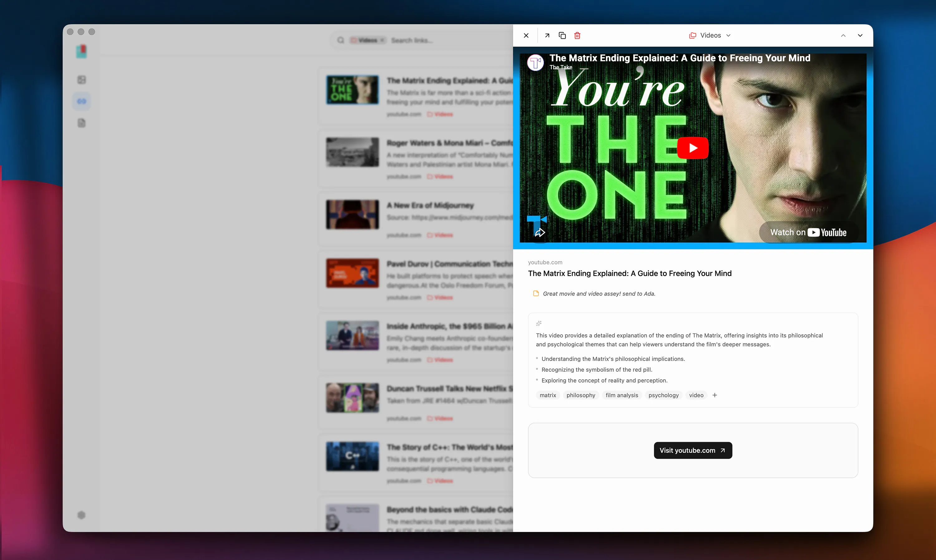Image resolution: width=936 pixels, height=560 pixels.
Task: Click the app logo in the sidebar
Action: 81,52
